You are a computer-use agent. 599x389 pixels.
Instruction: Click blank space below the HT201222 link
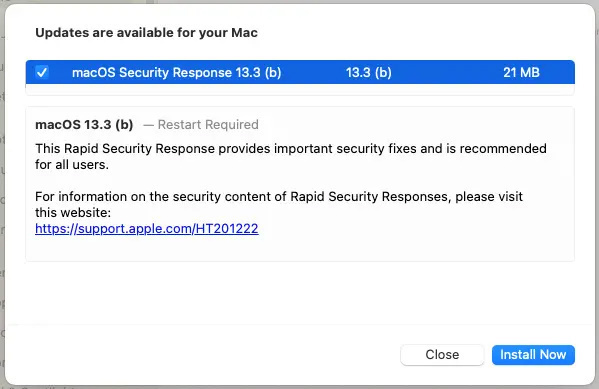point(300,248)
